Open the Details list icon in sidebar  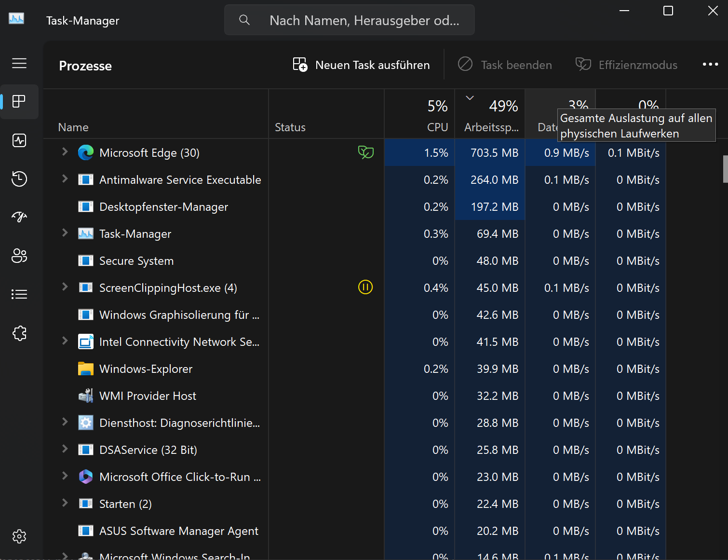click(x=19, y=294)
